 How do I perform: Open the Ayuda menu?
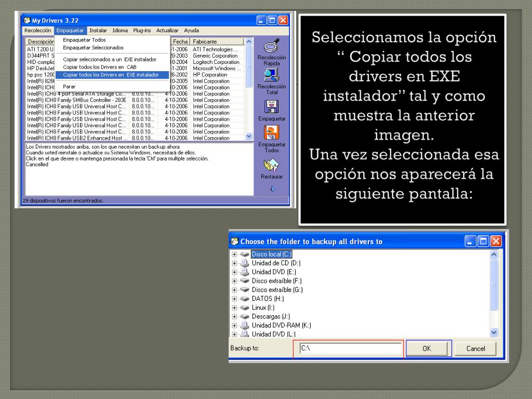191,31
